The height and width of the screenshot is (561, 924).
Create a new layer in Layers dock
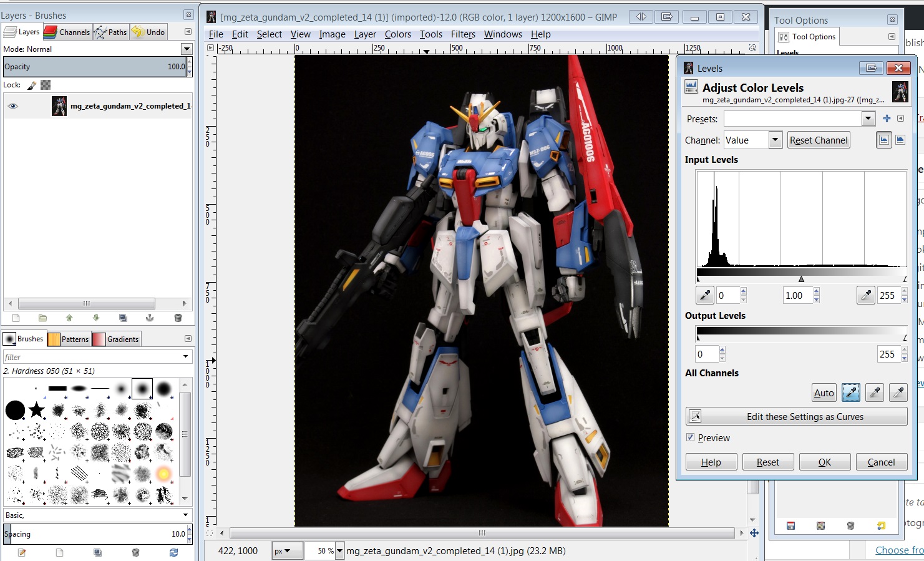point(16,318)
